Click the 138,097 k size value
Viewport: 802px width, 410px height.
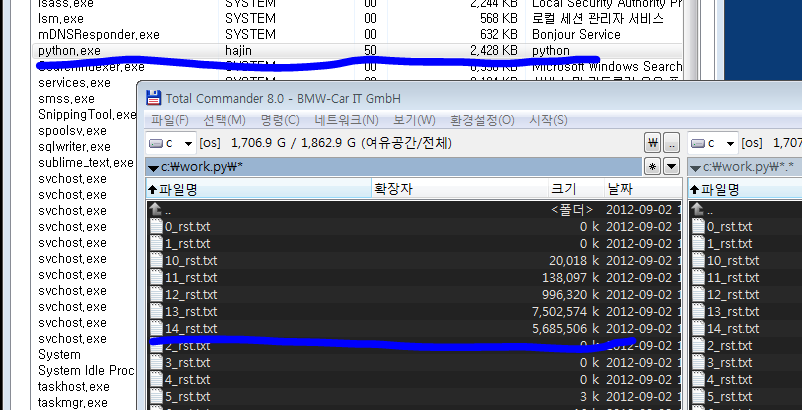click(570, 278)
